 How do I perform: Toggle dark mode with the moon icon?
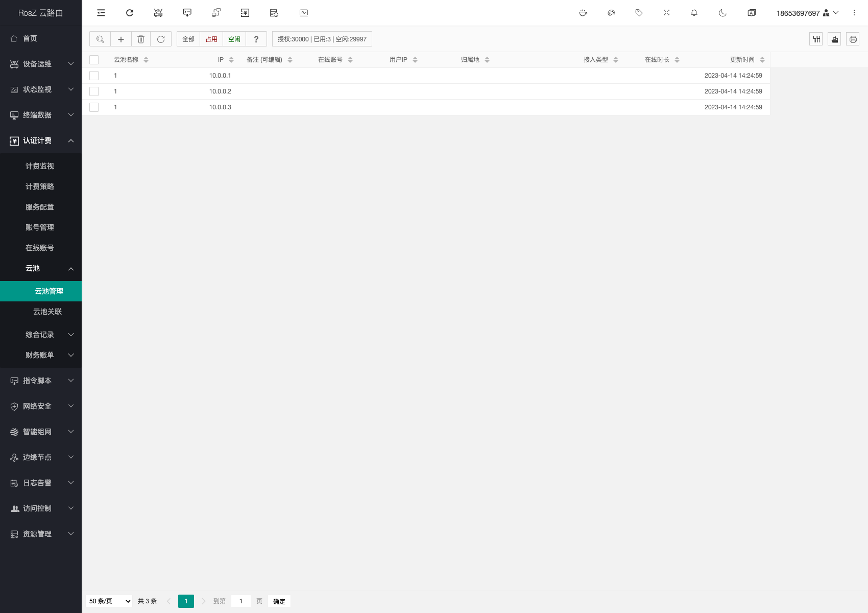pyautogui.click(x=722, y=13)
